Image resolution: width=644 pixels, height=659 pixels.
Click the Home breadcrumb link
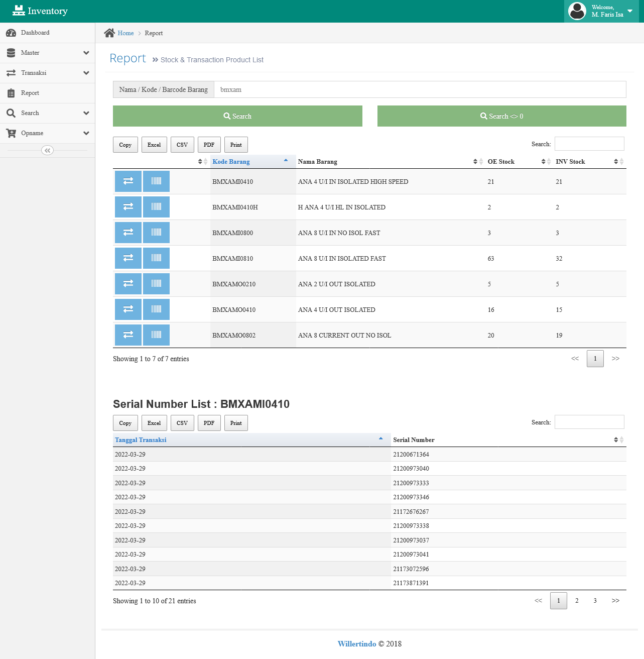[125, 33]
